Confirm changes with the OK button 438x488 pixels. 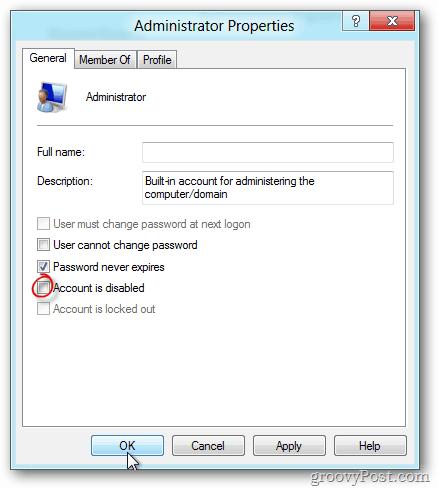(x=127, y=445)
